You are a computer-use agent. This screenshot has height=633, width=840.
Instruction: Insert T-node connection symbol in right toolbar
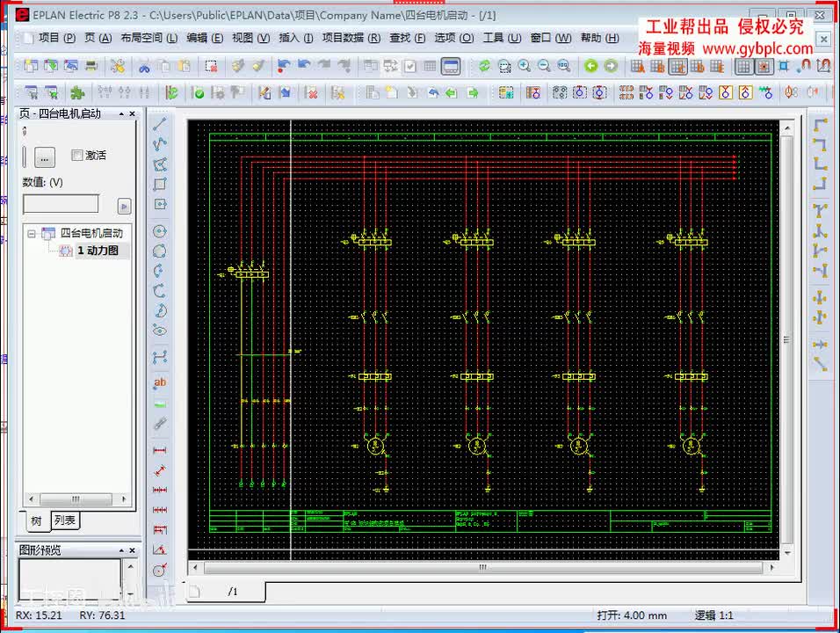click(820, 211)
